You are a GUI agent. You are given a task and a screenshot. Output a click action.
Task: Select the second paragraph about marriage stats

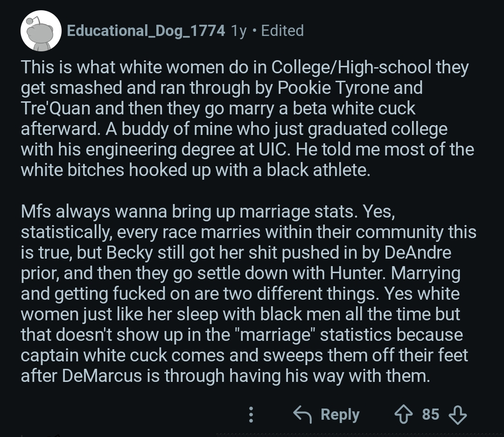click(243, 293)
